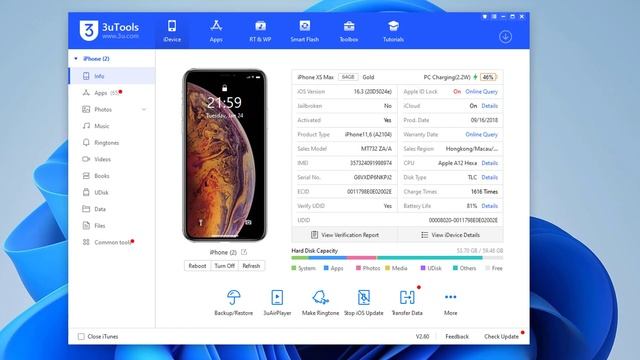Click Check Update in the status bar
The image size is (640, 360).
(x=501, y=336)
